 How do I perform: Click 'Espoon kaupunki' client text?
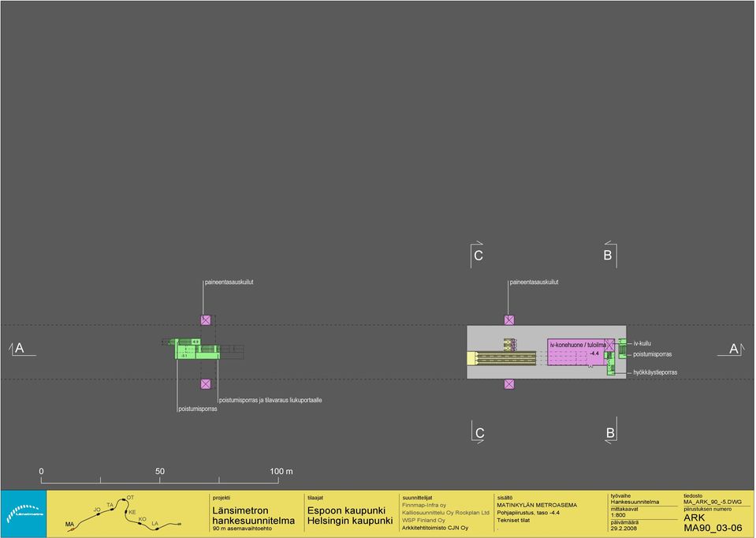coord(346,510)
